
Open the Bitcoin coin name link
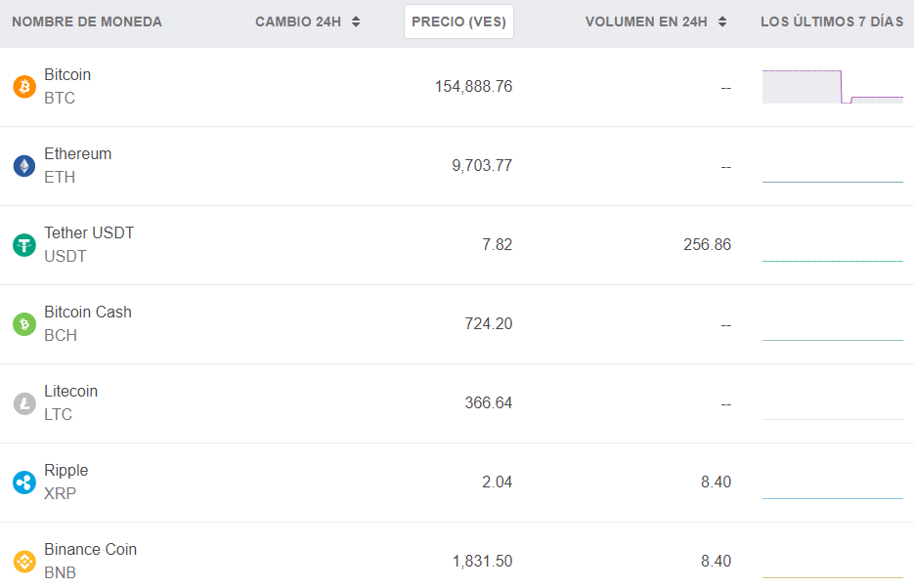[67, 75]
